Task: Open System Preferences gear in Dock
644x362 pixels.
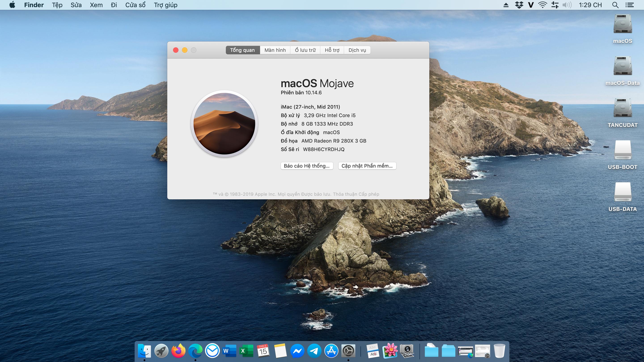Action: click(x=348, y=351)
